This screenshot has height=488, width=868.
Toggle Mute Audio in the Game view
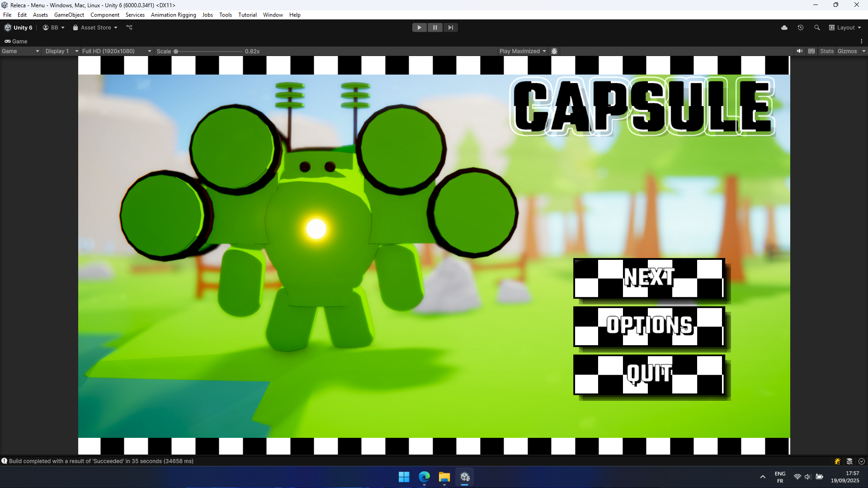click(x=799, y=51)
